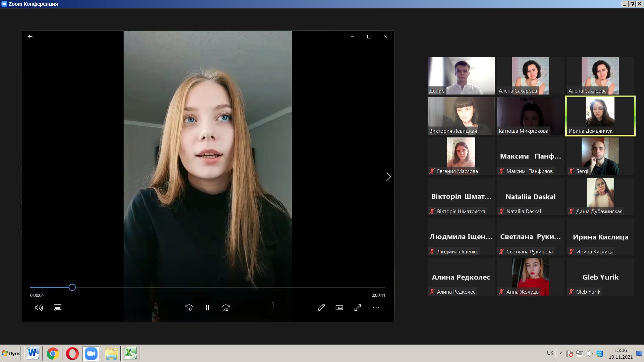Image resolution: width=644 pixels, height=362 pixels.
Task: Click the date 19.11.2021 in tray
Action: [x=621, y=357]
